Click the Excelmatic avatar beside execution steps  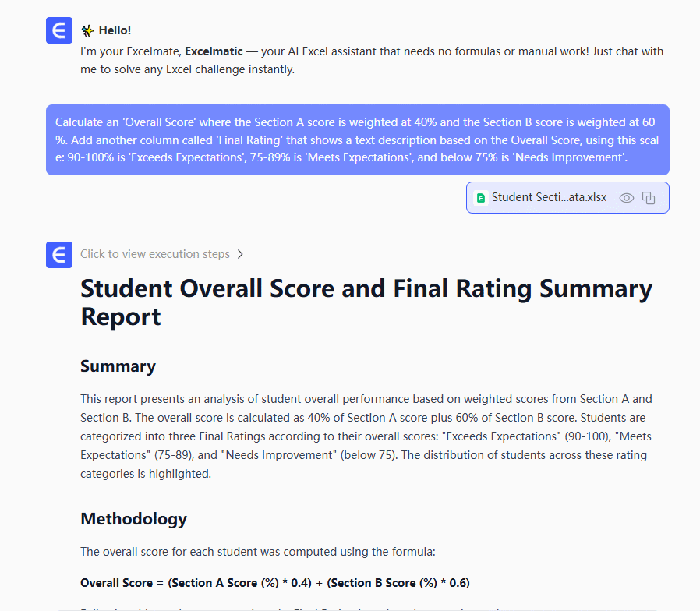tap(59, 255)
